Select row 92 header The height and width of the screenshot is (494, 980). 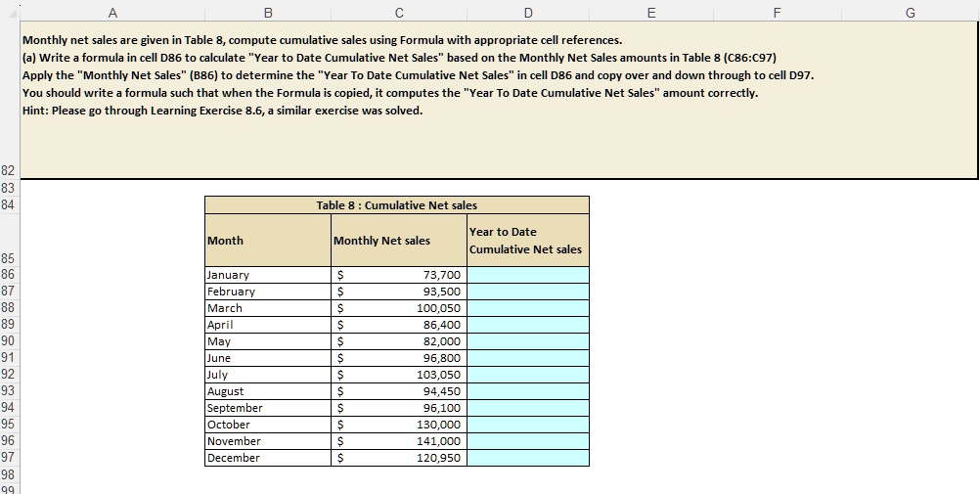10,374
